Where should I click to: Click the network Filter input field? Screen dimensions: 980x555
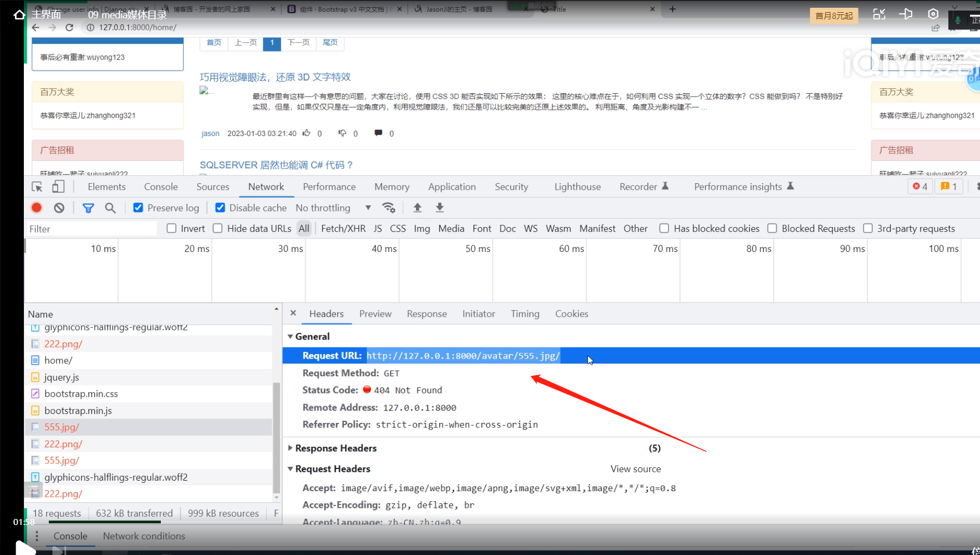coord(92,229)
